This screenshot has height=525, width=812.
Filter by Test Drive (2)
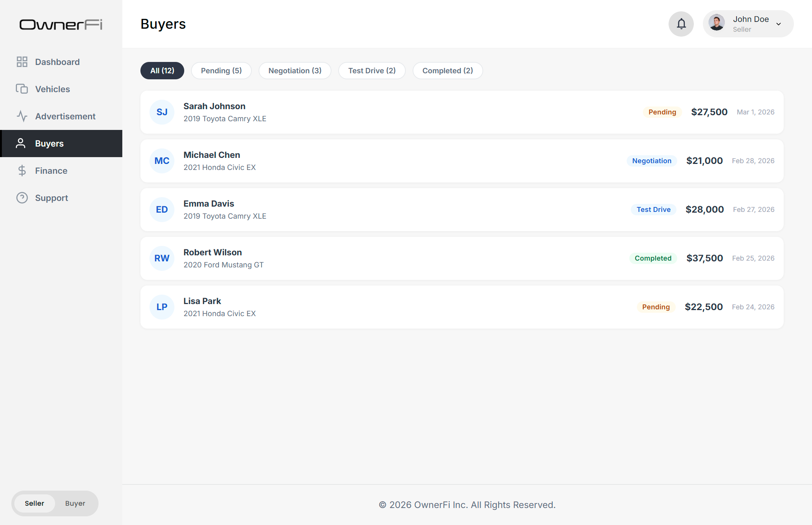[x=372, y=71]
